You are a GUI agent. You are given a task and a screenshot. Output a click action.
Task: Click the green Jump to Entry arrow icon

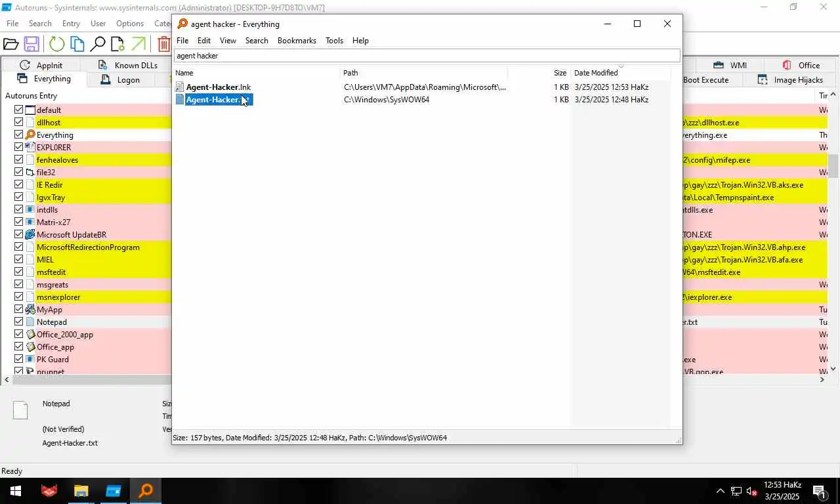click(138, 45)
